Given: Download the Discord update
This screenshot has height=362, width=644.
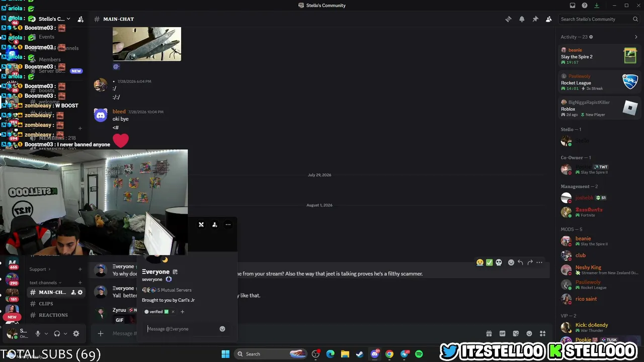Looking at the screenshot, I should coord(597,6).
